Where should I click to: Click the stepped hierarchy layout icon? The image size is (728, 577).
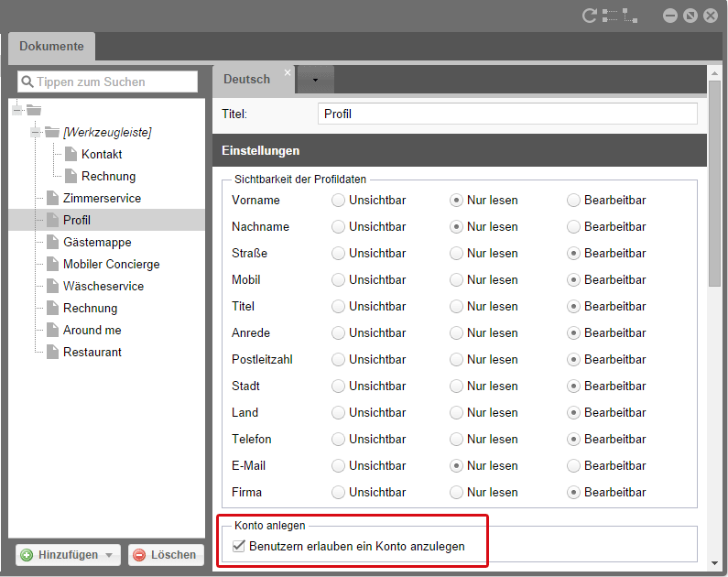coord(631,16)
